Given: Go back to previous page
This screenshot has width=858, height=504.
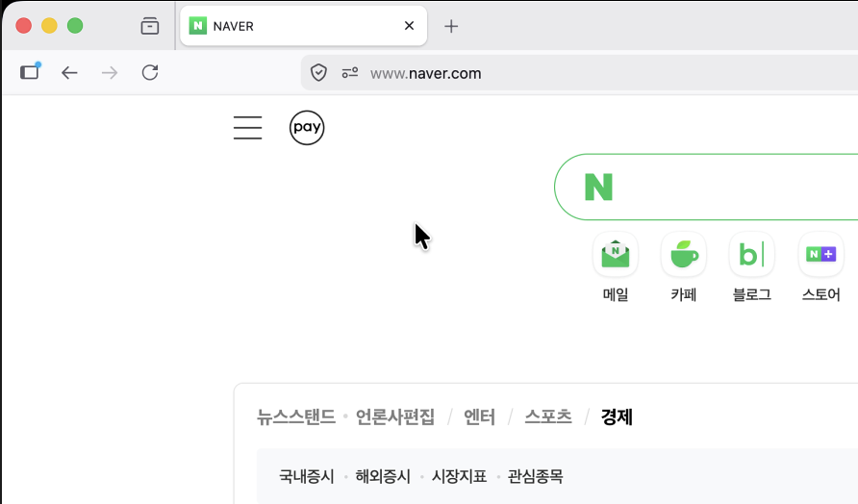Looking at the screenshot, I should [x=69, y=73].
